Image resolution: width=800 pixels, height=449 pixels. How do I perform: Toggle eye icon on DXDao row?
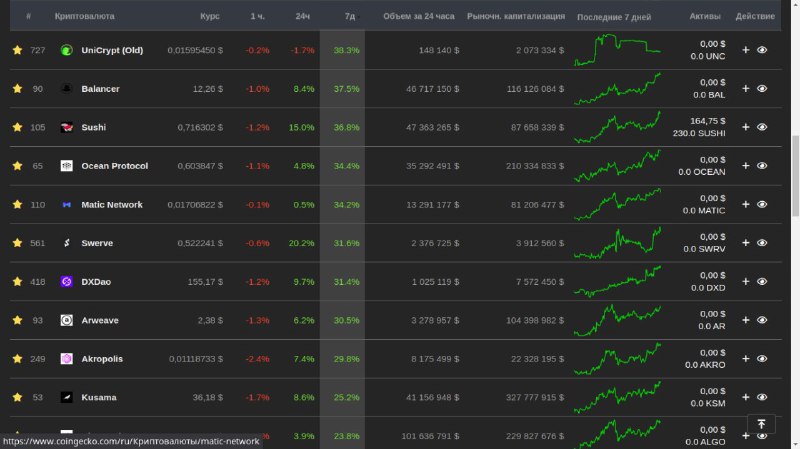[x=762, y=282]
